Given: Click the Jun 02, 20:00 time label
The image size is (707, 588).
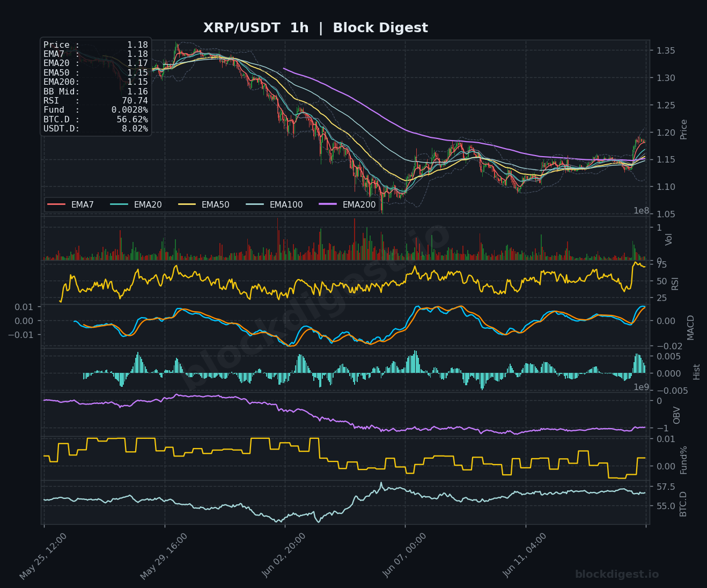Looking at the screenshot, I should (285, 556).
